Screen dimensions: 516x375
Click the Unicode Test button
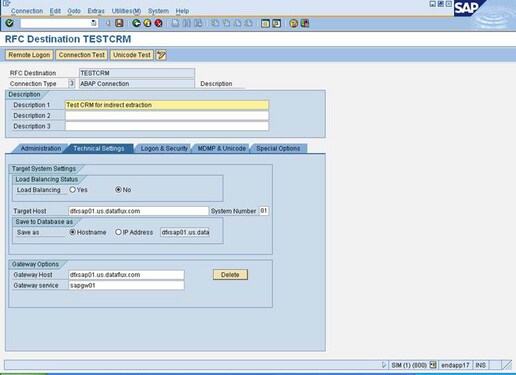tap(132, 55)
